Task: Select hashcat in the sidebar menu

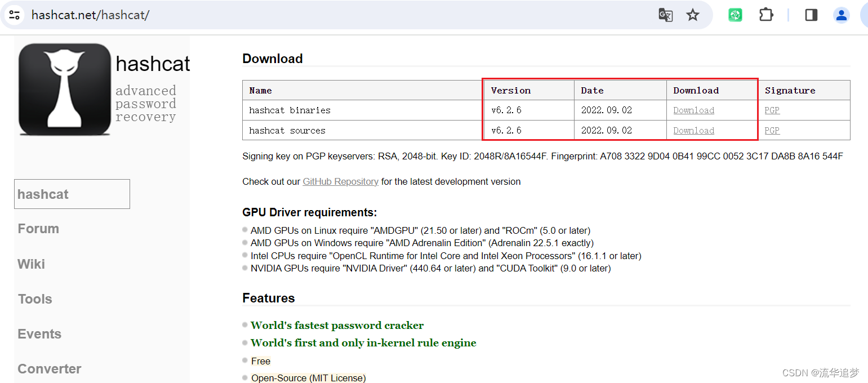Action: coord(72,194)
